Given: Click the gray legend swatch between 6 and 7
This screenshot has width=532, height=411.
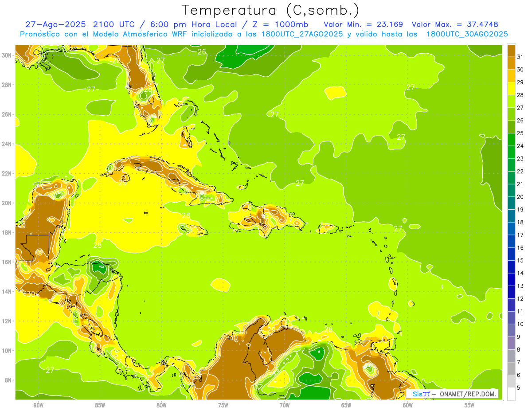Looking at the screenshot, I should tap(511, 368).
